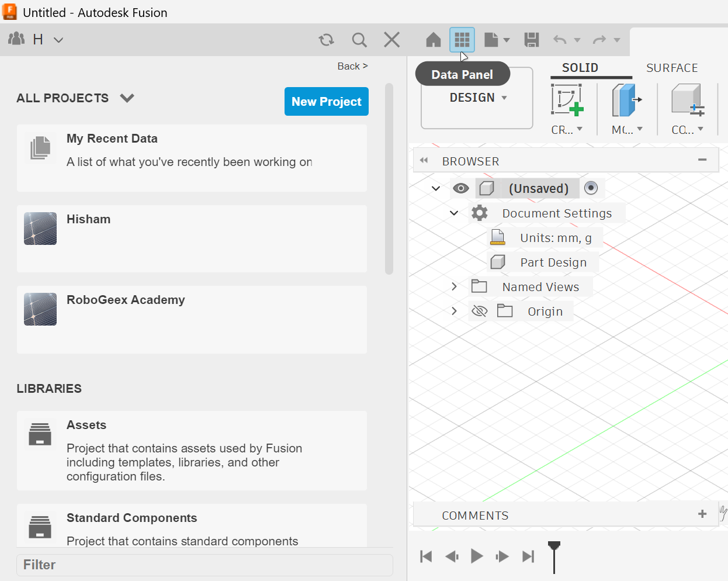The image size is (728, 581).
Task: Select the Part Design entry
Action: tap(553, 262)
